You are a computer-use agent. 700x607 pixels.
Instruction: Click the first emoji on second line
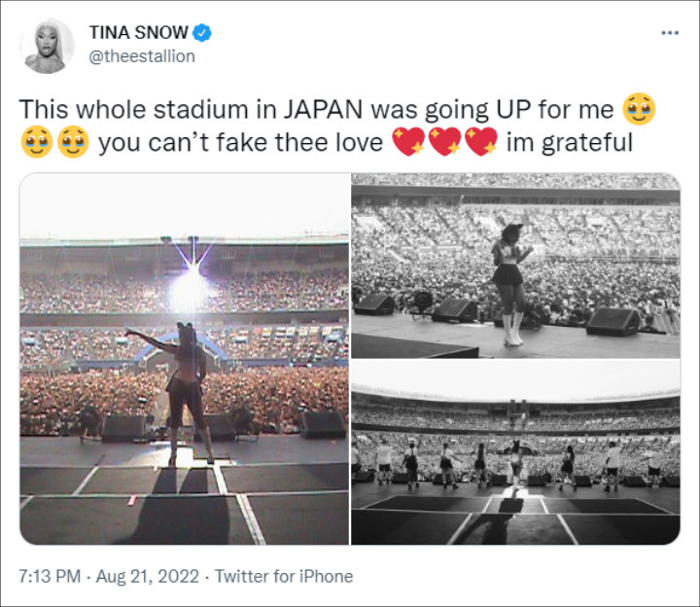tap(37, 142)
